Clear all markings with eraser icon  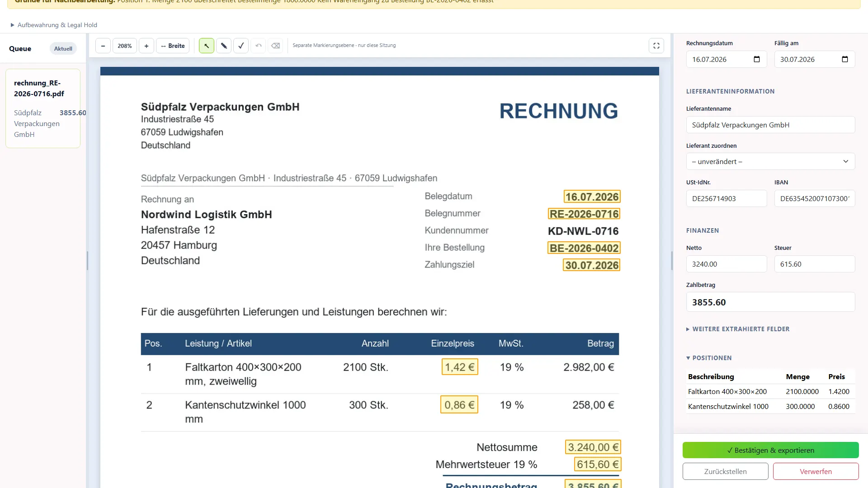tap(275, 46)
